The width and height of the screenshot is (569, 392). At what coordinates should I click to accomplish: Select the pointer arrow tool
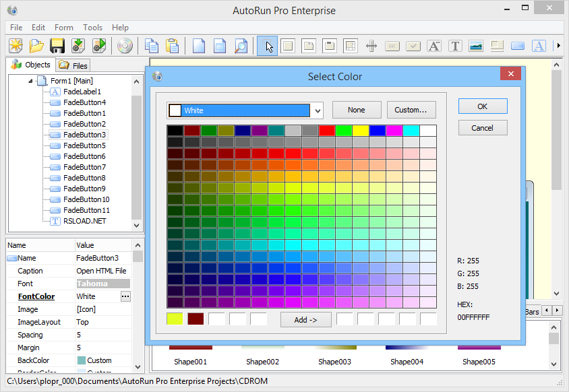(x=268, y=46)
